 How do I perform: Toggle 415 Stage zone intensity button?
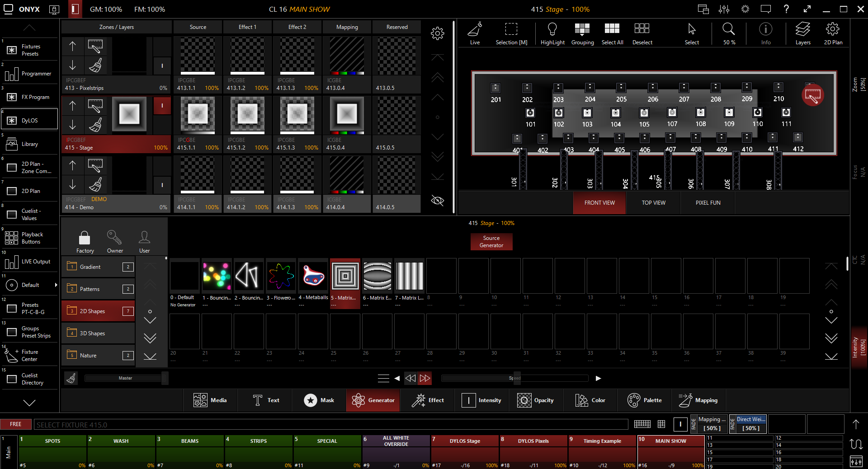pyautogui.click(x=162, y=106)
